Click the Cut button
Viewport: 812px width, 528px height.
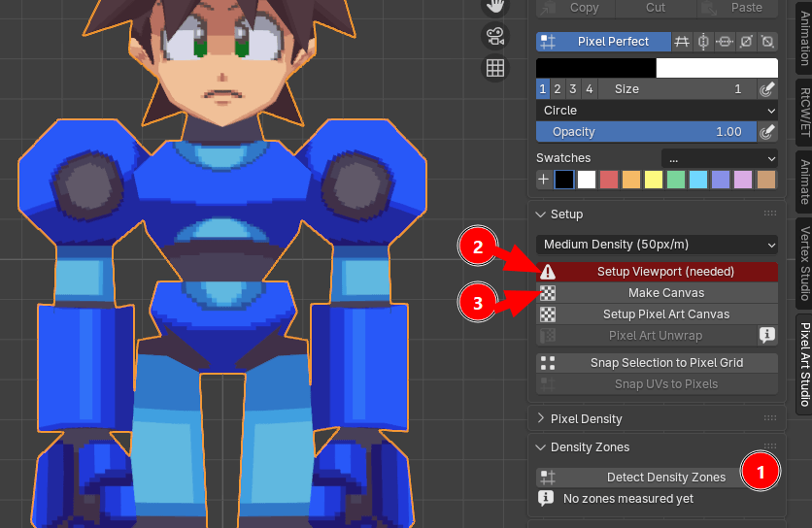[x=655, y=8]
